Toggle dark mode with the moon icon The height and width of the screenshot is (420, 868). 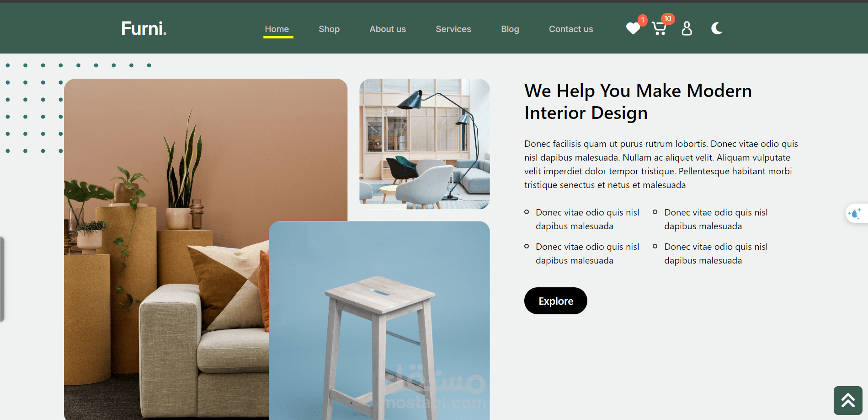(x=717, y=28)
